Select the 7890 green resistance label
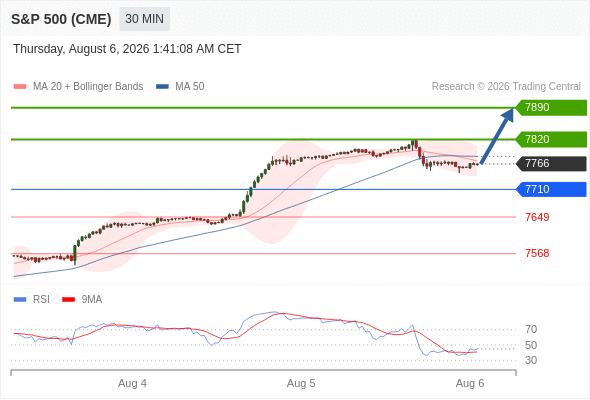590x400 pixels. pyautogui.click(x=551, y=108)
